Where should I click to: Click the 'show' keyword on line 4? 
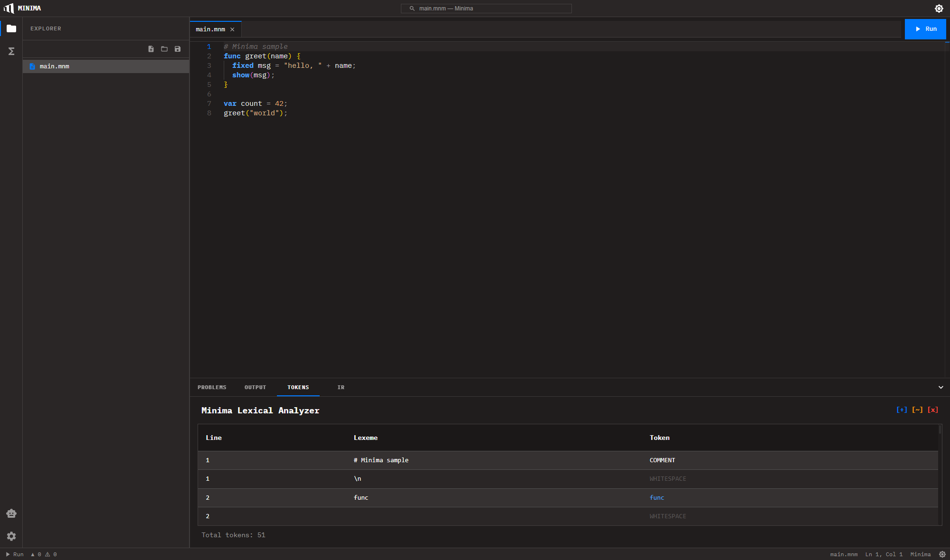[x=241, y=75]
